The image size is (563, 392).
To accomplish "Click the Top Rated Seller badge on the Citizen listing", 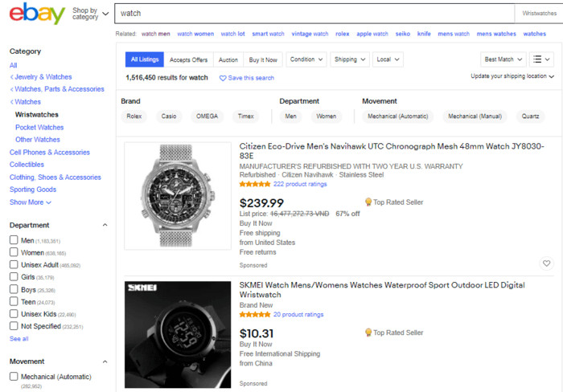I will pyautogui.click(x=394, y=202).
